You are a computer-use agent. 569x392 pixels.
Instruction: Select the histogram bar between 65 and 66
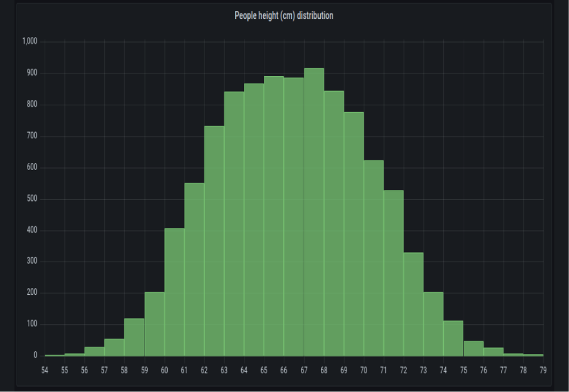click(273, 216)
